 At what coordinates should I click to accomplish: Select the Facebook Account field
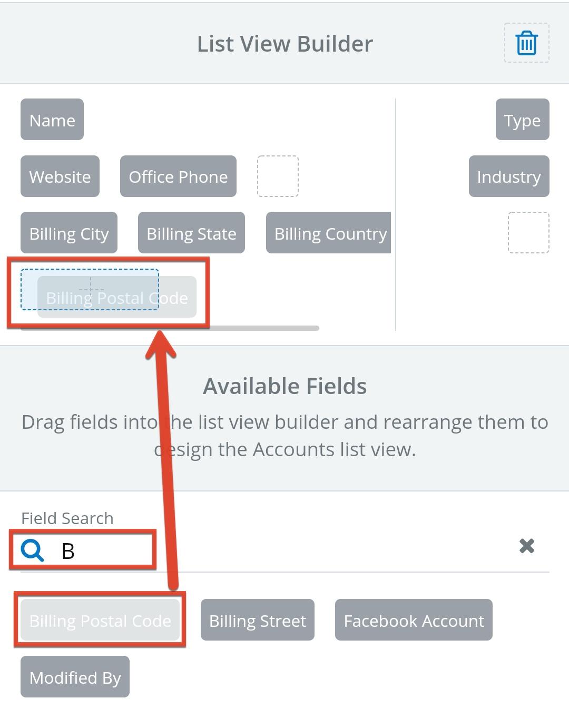point(413,620)
